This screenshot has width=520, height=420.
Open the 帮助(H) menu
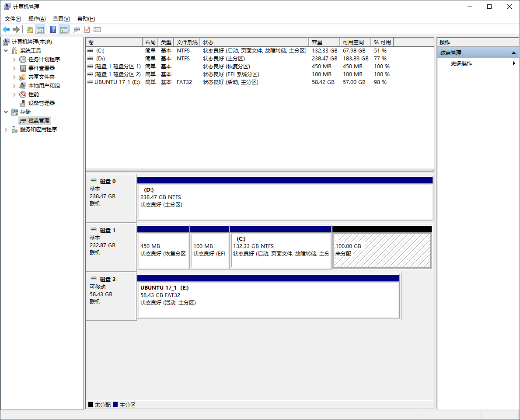(86, 18)
